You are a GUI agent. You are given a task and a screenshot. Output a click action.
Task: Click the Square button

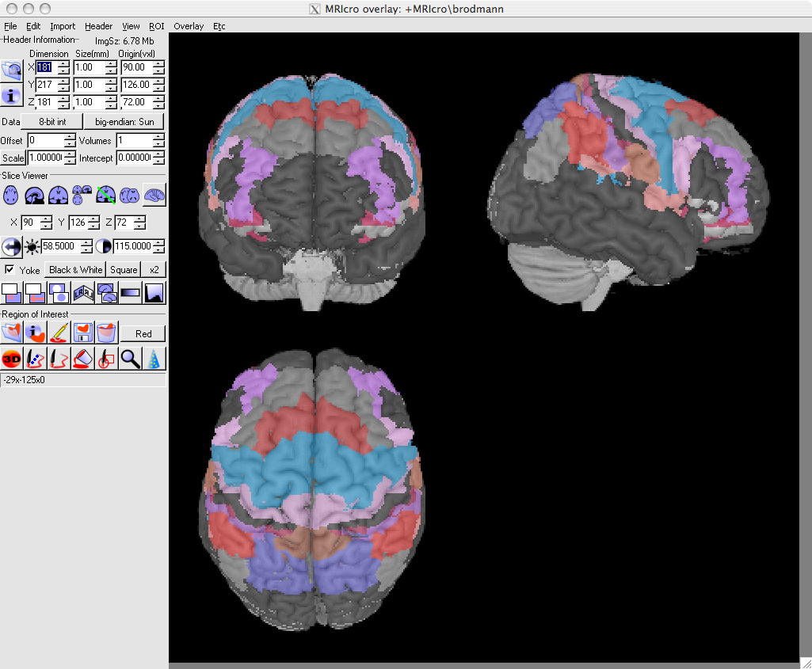click(124, 270)
